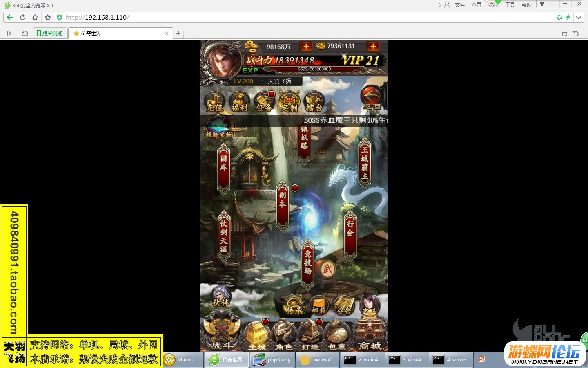
Task: Open the tab list window icon
Action: point(564,34)
